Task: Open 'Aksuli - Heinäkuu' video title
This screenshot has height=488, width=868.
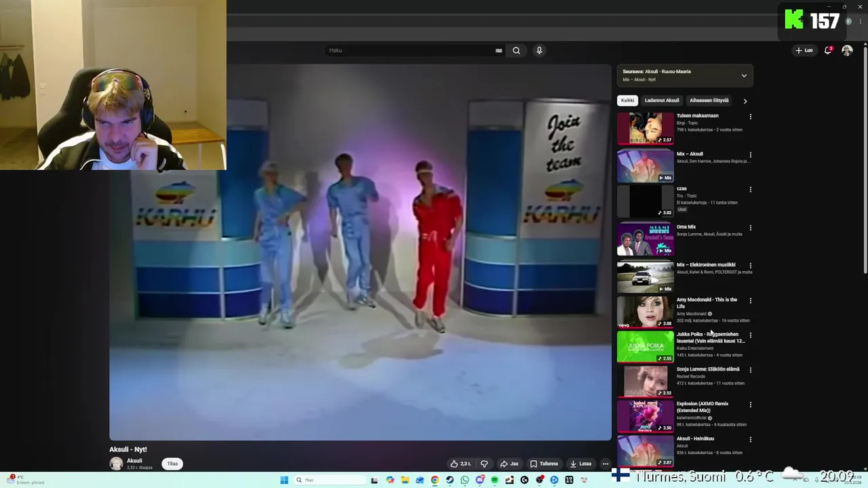Action: (695, 439)
